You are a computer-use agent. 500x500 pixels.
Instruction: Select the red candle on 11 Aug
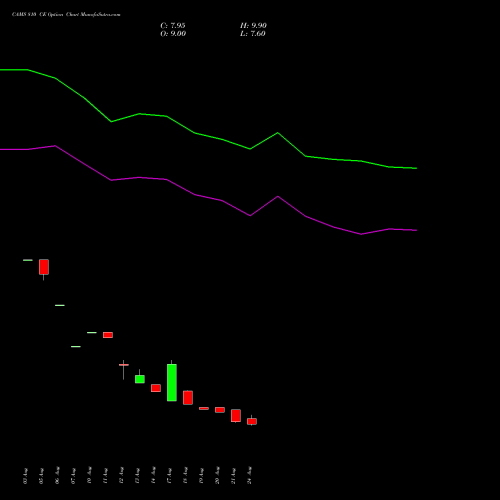(108, 335)
